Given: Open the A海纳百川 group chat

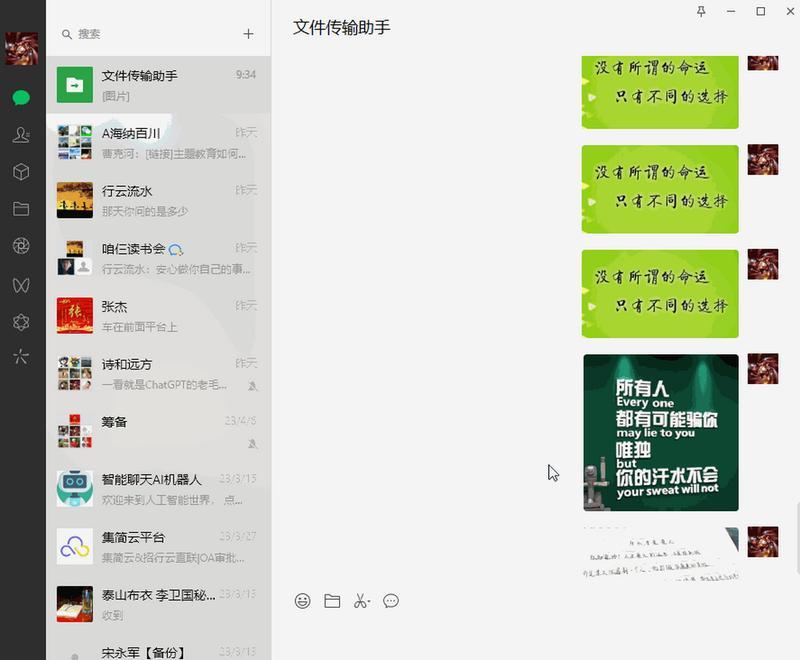Looking at the screenshot, I should [159, 142].
